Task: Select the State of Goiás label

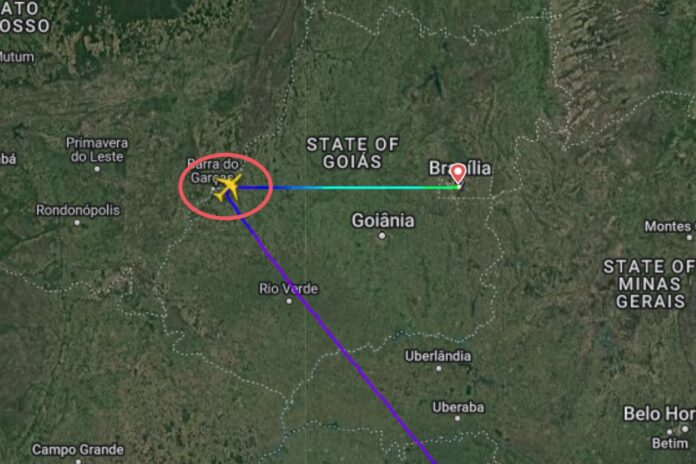Action: pos(352,153)
